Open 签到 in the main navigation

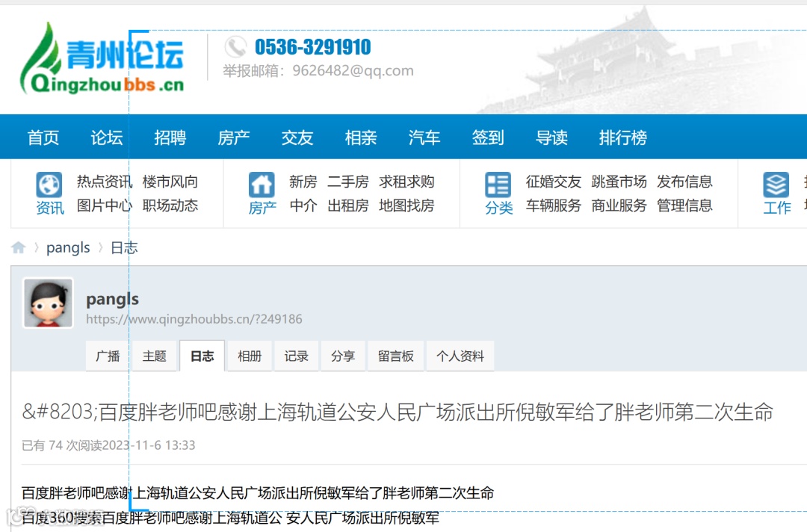488,137
